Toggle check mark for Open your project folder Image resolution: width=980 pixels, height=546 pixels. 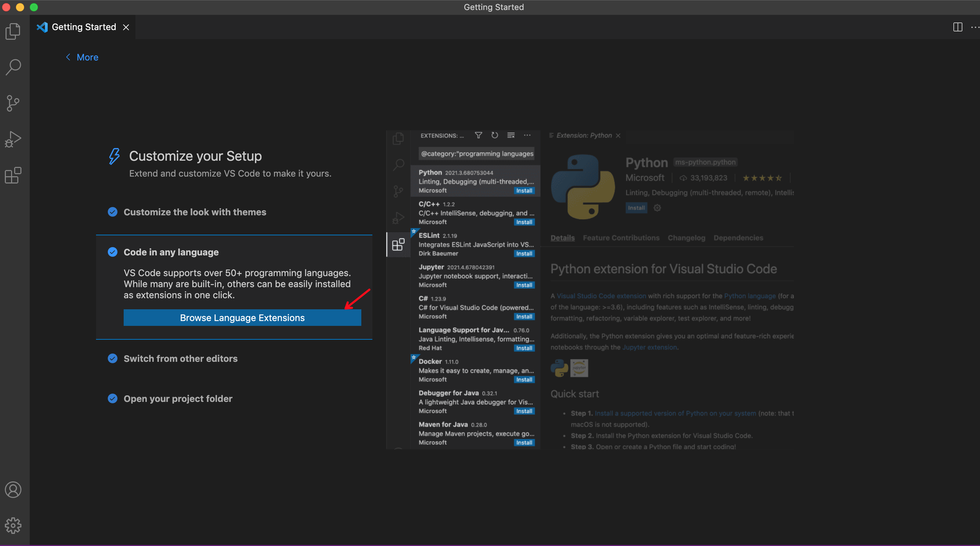[113, 398]
